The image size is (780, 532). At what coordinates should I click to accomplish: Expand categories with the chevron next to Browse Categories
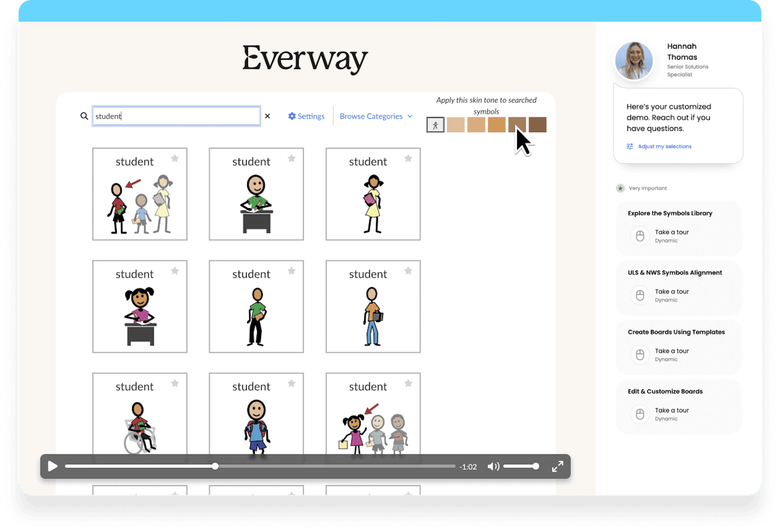pos(410,116)
